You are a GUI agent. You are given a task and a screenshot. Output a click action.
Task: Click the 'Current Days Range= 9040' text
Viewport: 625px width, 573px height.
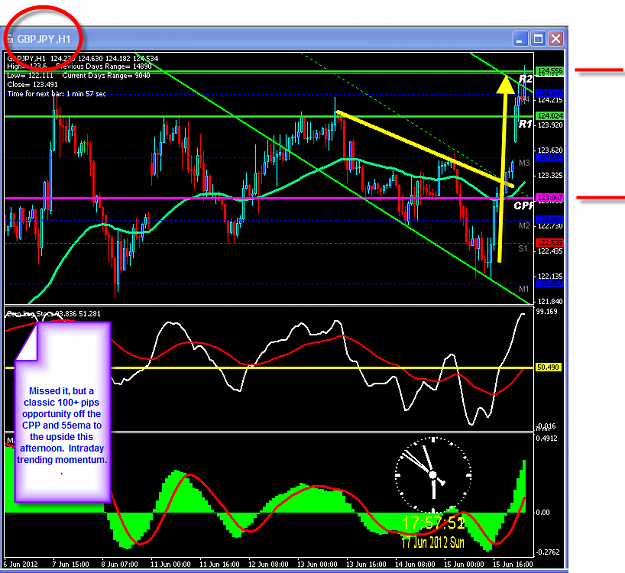[106, 75]
